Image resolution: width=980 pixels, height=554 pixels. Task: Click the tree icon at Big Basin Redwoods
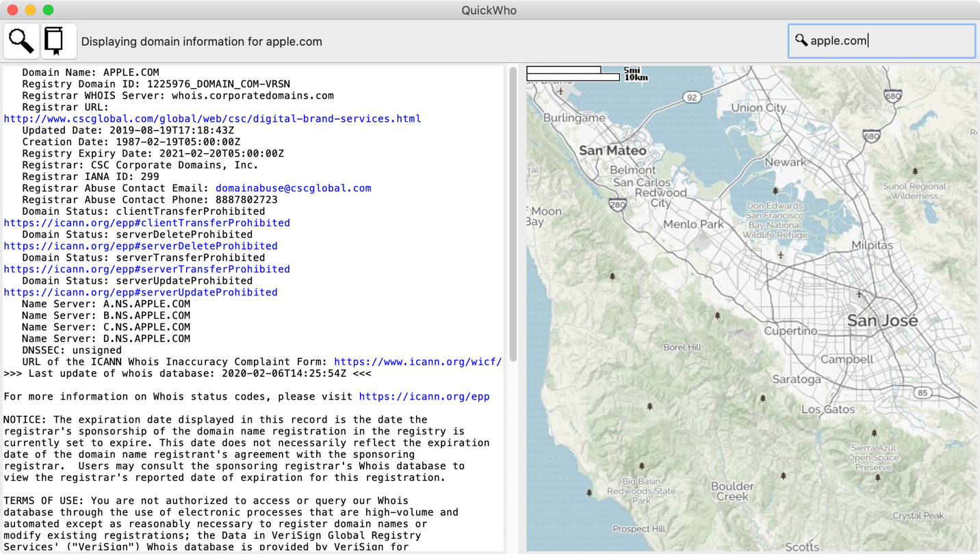[641, 466]
